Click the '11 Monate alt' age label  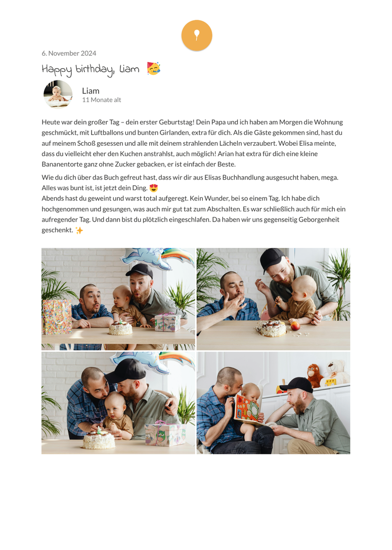click(x=102, y=100)
